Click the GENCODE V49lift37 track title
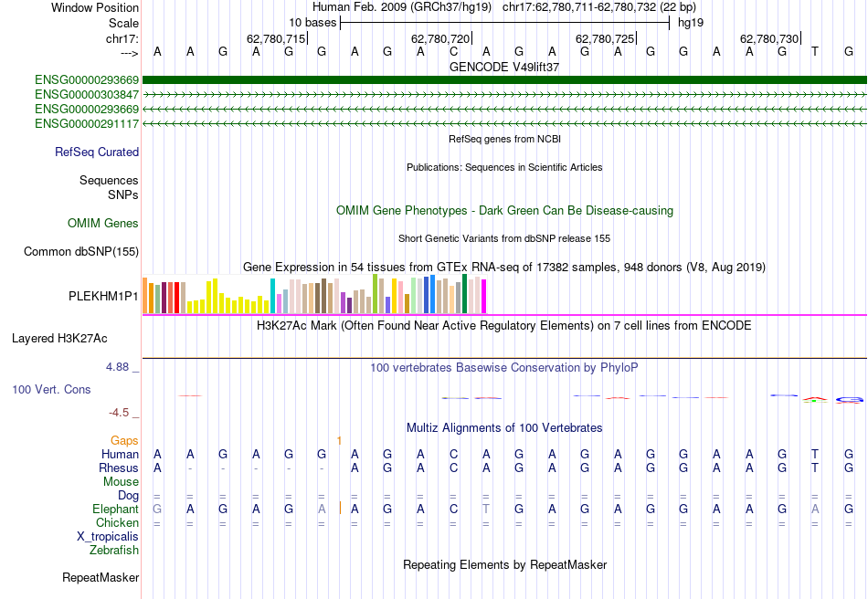The image size is (868, 599). pos(504,67)
